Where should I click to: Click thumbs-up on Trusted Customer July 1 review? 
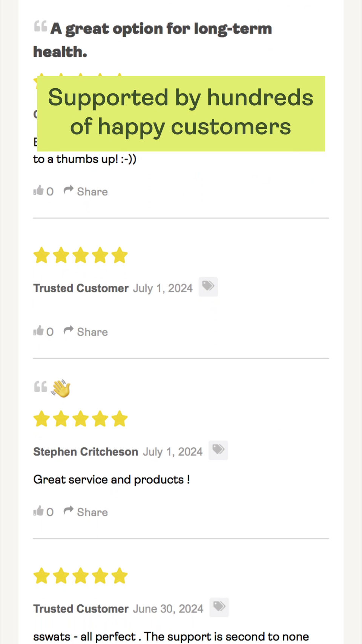click(x=39, y=331)
